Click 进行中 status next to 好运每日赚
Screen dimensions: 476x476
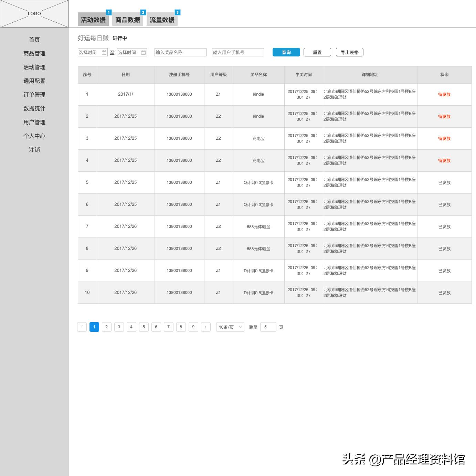[x=120, y=38]
